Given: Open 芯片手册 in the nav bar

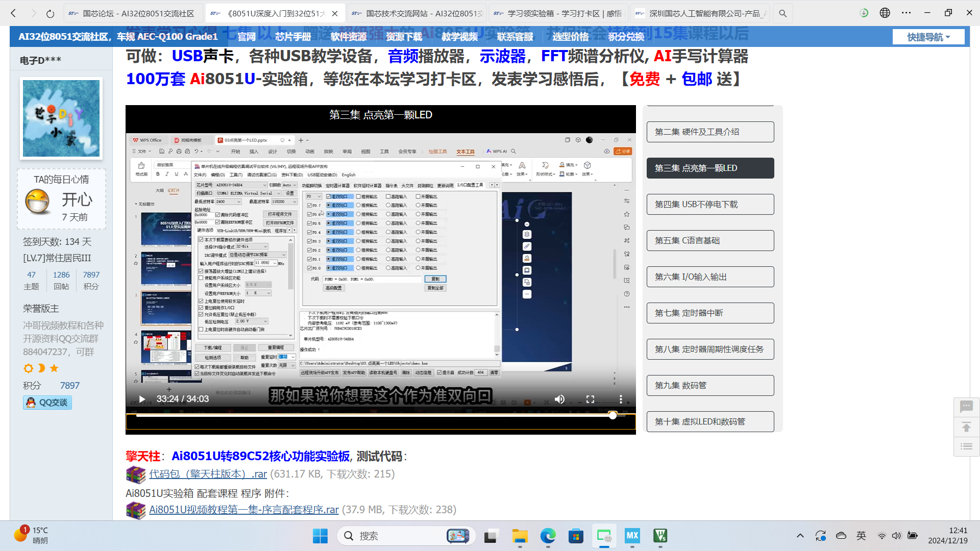Looking at the screenshot, I should [x=293, y=37].
